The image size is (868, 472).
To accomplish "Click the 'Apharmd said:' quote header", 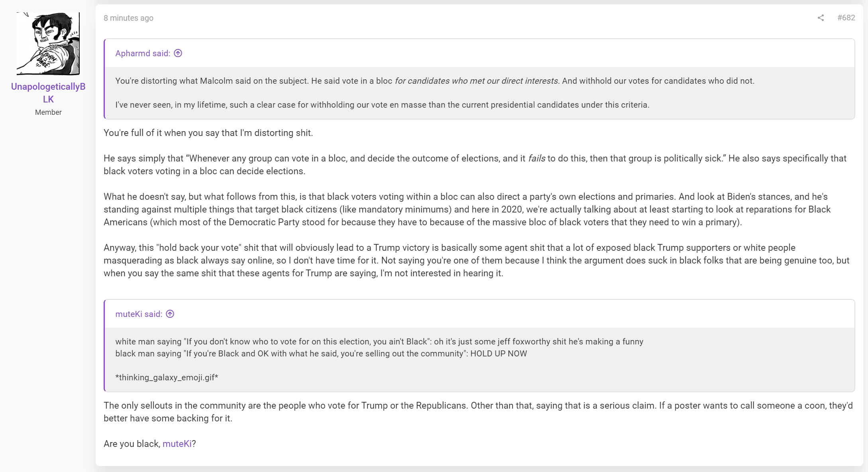I will point(143,53).
